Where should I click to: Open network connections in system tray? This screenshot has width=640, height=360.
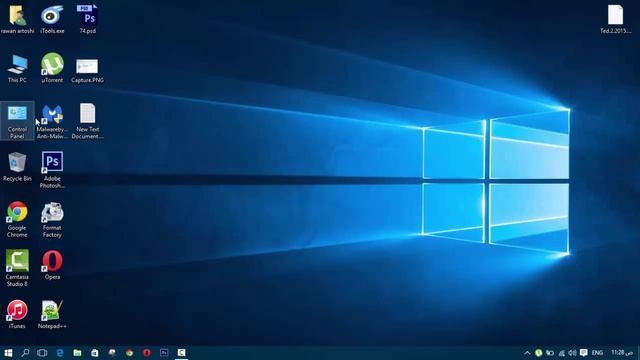pyautogui.click(x=562, y=353)
